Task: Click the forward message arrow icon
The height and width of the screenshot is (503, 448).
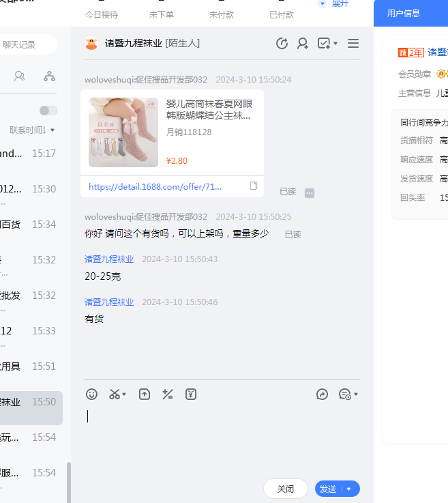Action: click(323, 394)
